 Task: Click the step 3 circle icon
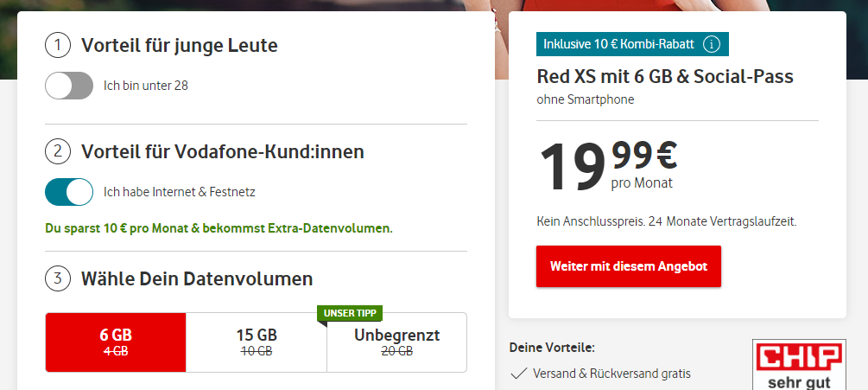tap(58, 278)
